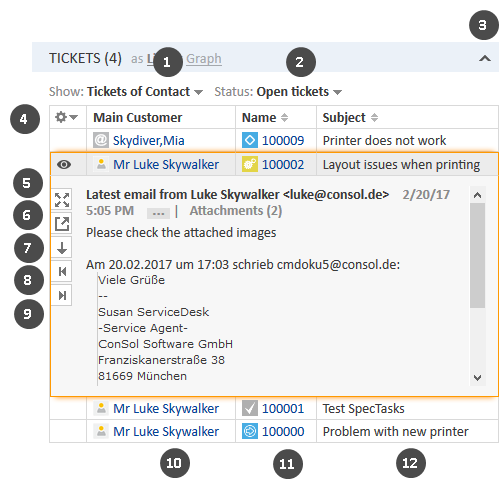The height and width of the screenshot is (489, 504).
Task: Click the blue diamond icon of ticket 100009
Action: (250, 140)
